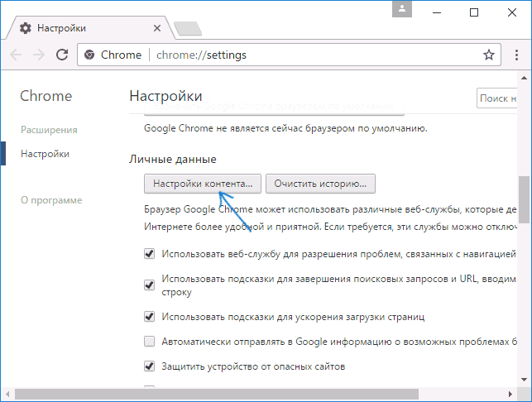Bookmark this page with star icon

pos(489,55)
